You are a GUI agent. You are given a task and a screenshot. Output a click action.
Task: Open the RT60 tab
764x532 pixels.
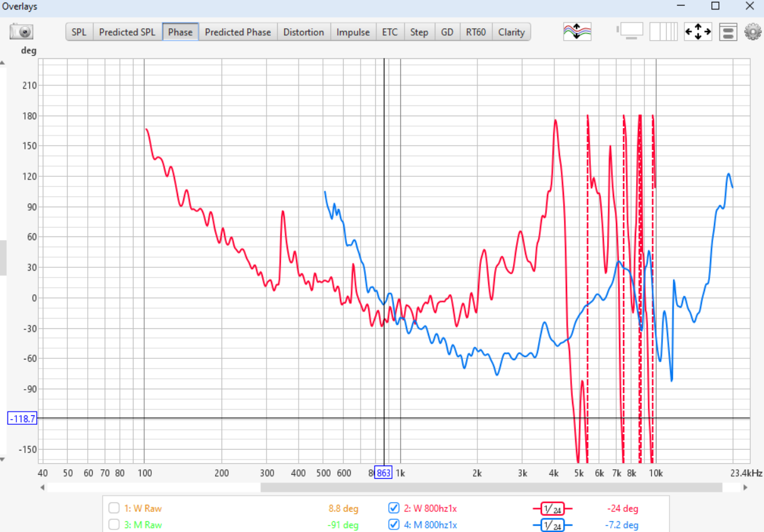tap(475, 32)
